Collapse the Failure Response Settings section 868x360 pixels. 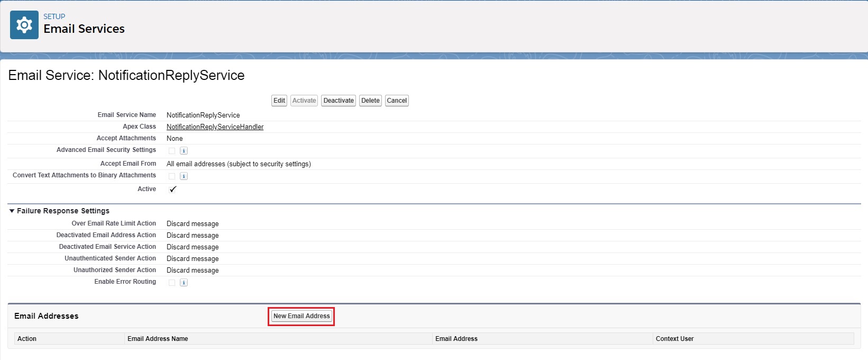click(x=12, y=211)
